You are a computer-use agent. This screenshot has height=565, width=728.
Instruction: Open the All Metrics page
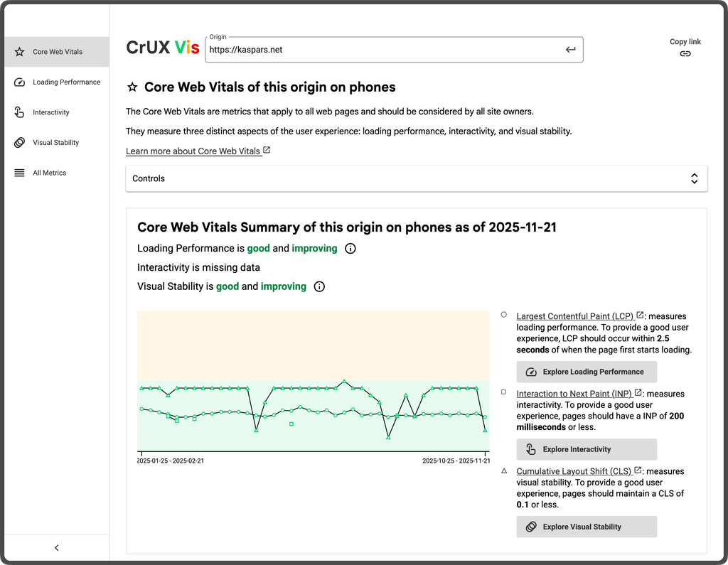pyautogui.click(x=49, y=173)
